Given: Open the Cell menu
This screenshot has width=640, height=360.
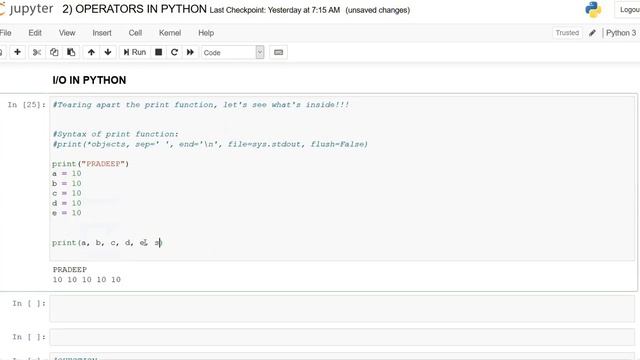Looking at the screenshot, I should 135,33.
